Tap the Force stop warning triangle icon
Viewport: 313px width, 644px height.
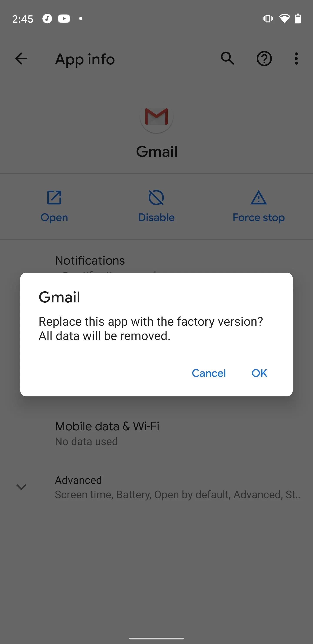click(x=258, y=198)
